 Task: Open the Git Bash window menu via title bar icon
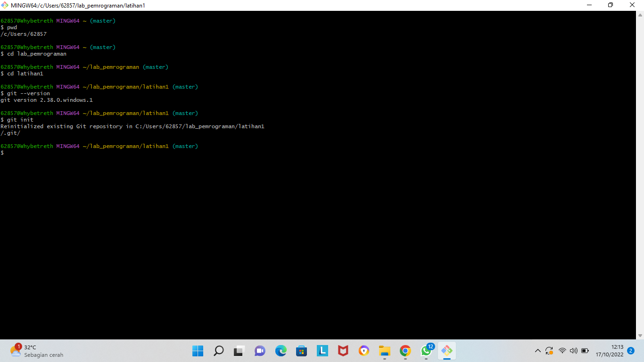(x=5, y=5)
